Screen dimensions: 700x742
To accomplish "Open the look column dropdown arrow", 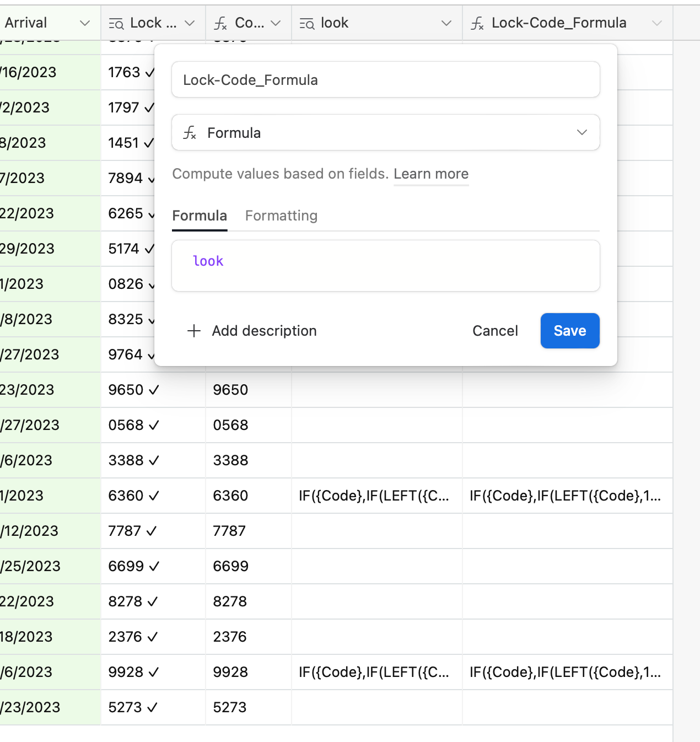I will click(x=446, y=23).
